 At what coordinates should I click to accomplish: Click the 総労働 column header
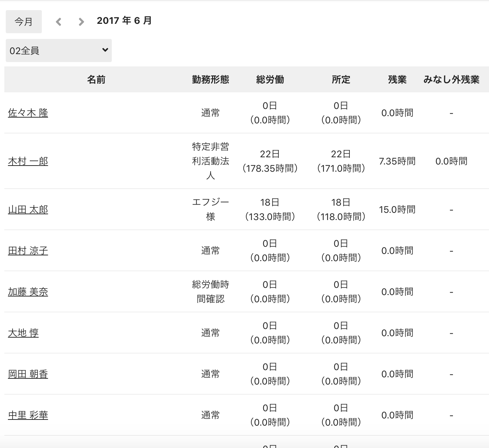[x=270, y=79]
